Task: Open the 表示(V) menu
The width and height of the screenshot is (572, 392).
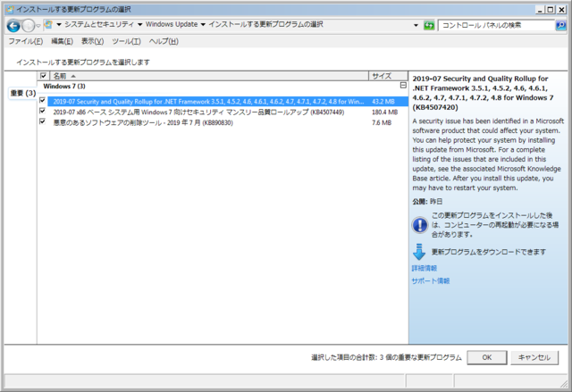Action: coord(92,41)
